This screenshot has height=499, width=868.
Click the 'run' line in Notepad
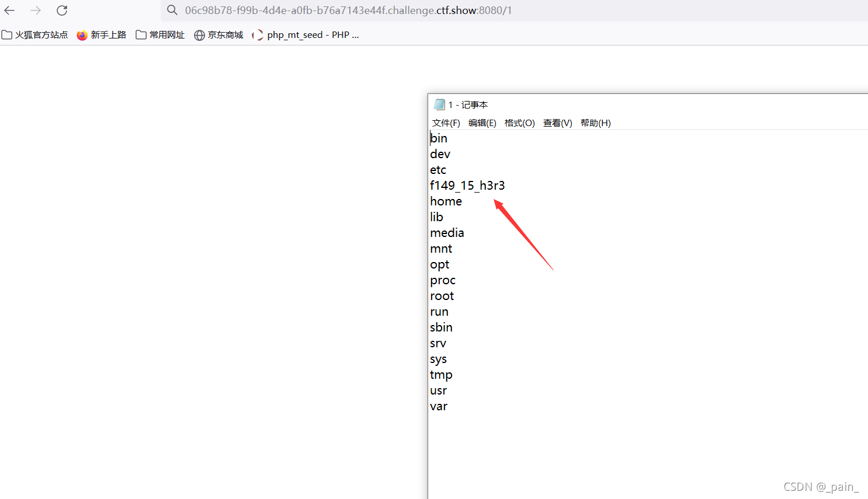439,312
